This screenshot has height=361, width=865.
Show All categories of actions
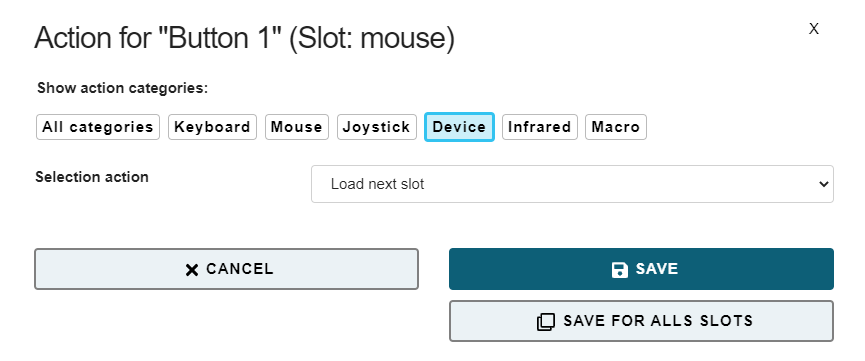pyautogui.click(x=98, y=127)
